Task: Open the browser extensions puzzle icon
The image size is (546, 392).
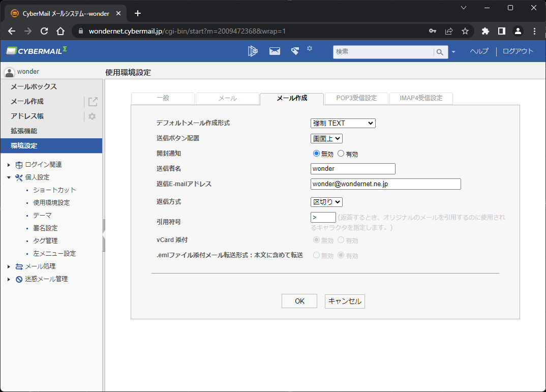Action: click(x=486, y=31)
